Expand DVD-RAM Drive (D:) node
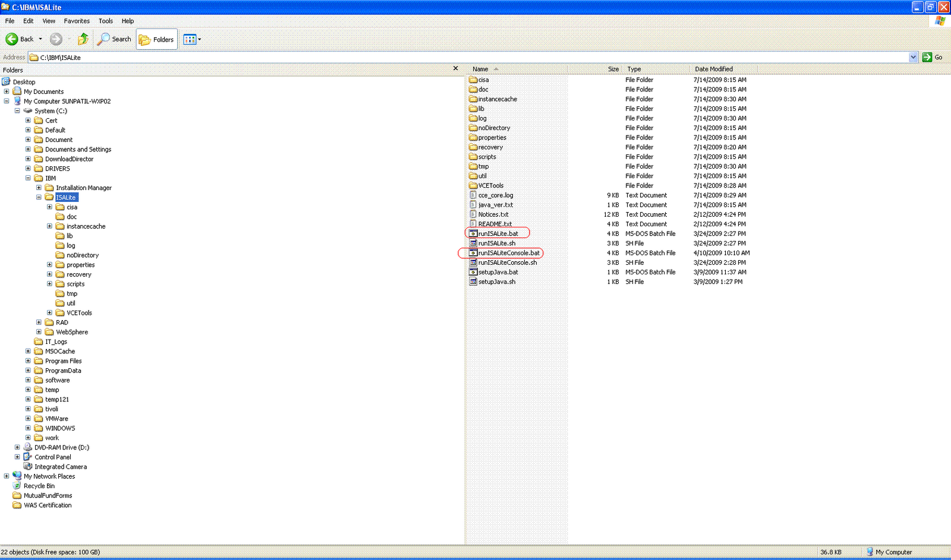Viewport: 951px width, 560px height. (x=17, y=447)
